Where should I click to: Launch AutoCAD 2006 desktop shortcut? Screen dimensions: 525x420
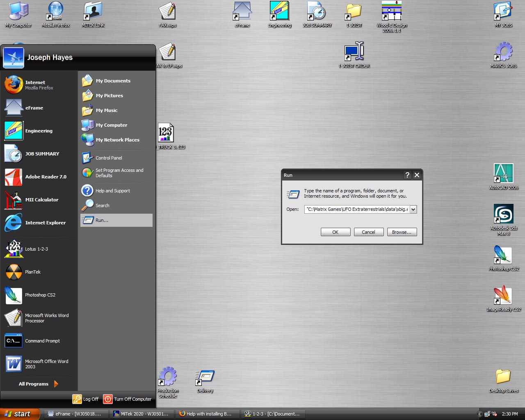pyautogui.click(x=503, y=177)
